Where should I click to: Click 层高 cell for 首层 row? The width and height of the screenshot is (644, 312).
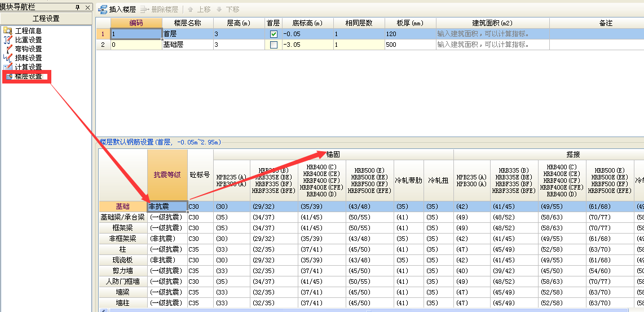pos(239,34)
